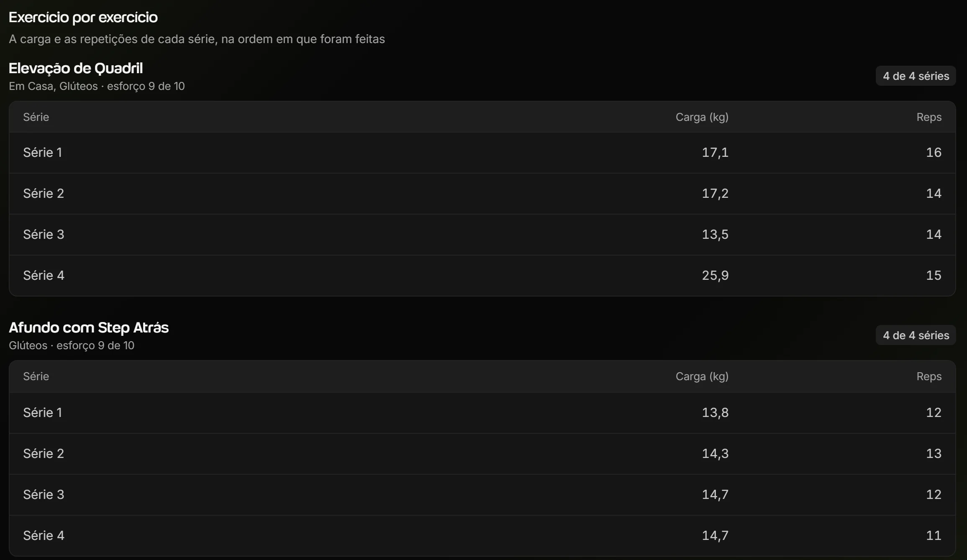This screenshot has width=967, height=560.
Task: Click the Afundo com Step Atrás title
Action: coord(89,327)
